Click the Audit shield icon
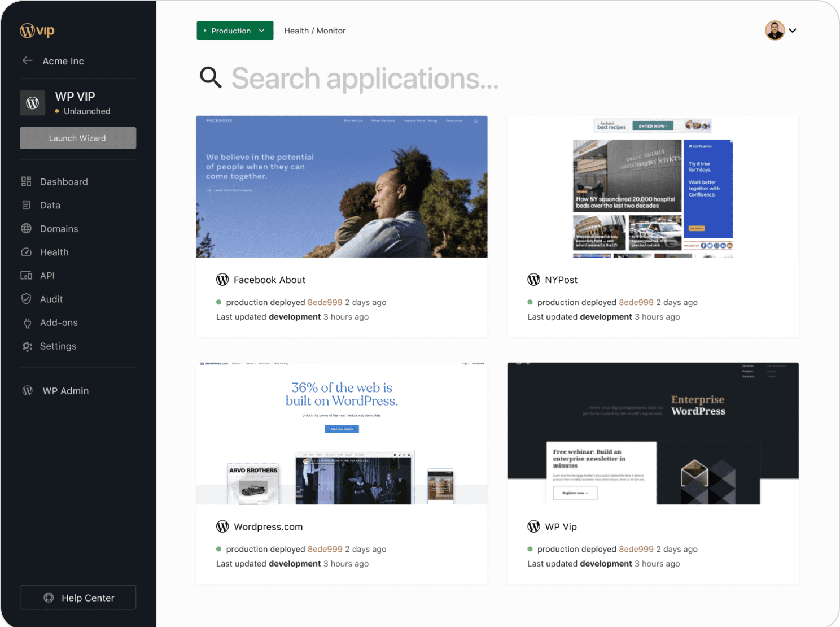Viewport: 840px width, 627px height. pos(26,299)
